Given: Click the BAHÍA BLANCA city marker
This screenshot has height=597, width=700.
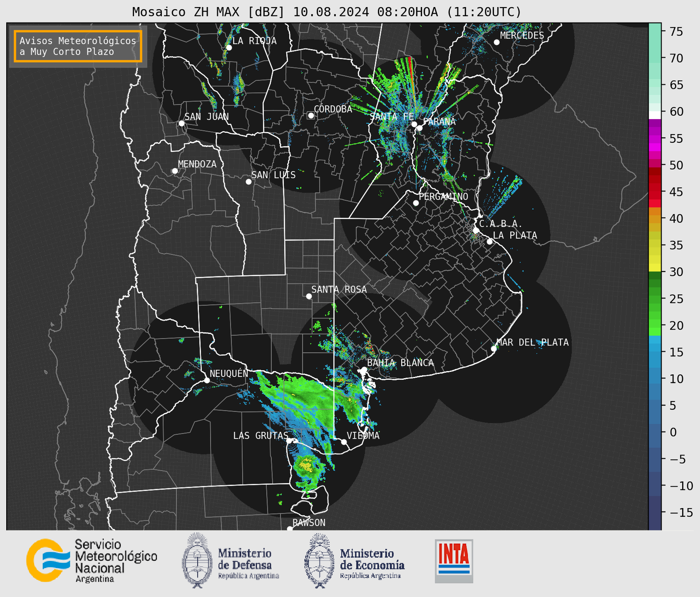Looking at the screenshot, I should tap(364, 369).
